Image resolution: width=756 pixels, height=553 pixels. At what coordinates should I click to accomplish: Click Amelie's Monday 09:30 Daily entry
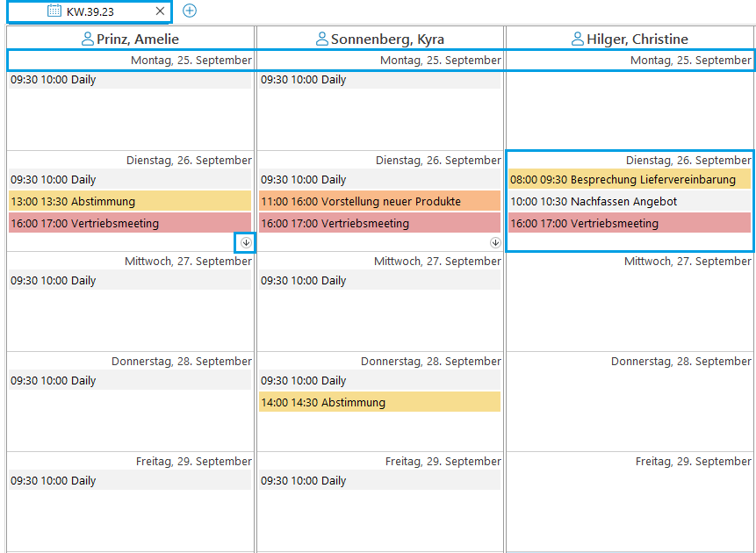click(x=130, y=80)
